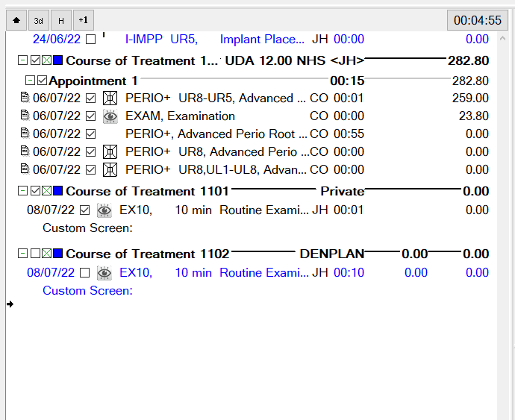Click 259.00 amount on PERIO+ row
The width and height of the screenshot is (515, 420).
(470, 98)
